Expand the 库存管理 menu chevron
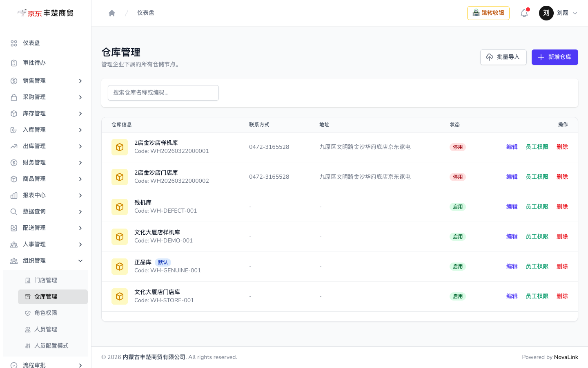The width and height of the screenshot is (588, 368). pyautogui.click(x=80, y=114)
